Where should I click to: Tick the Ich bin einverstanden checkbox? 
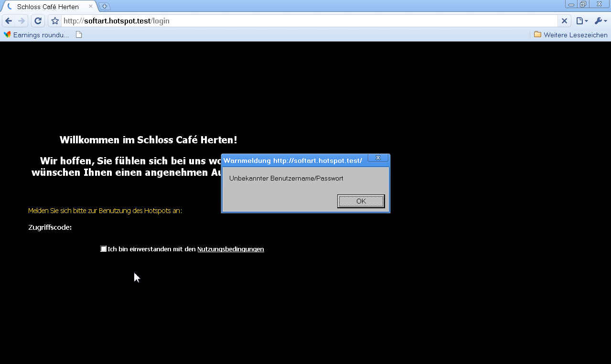[104, 249]
